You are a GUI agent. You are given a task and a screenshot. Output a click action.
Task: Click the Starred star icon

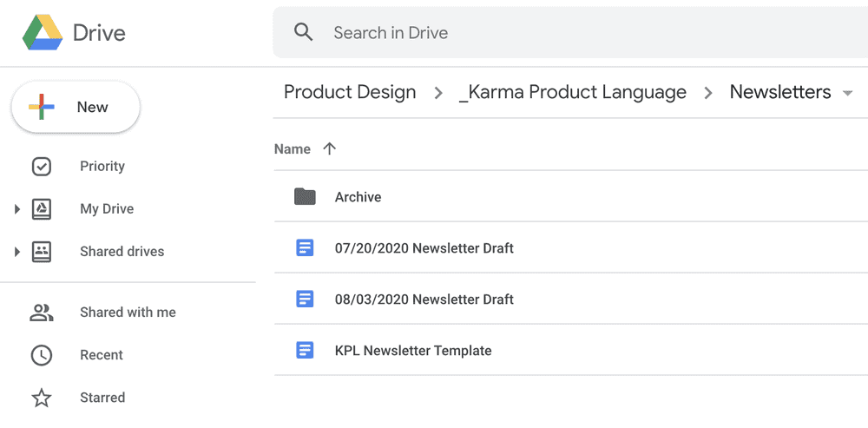pos(42,398)
